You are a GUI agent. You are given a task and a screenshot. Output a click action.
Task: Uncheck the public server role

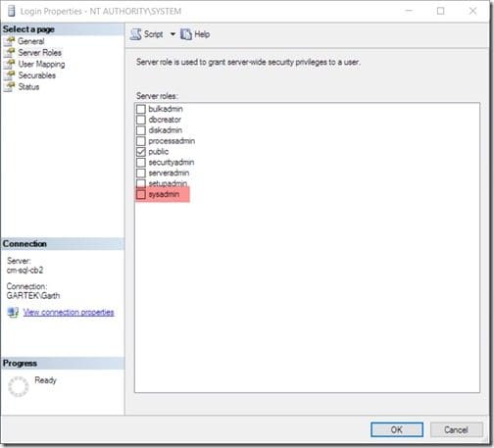tap(141, 152)
